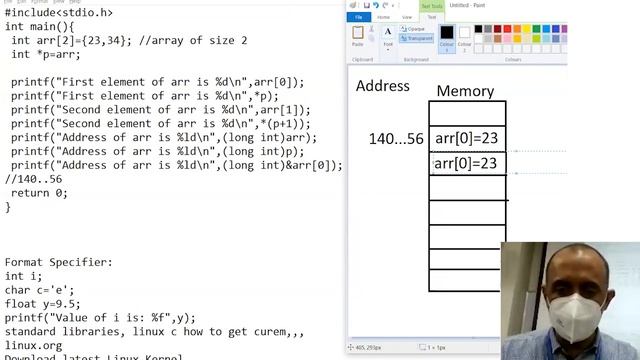Click the 'float y=9.5;' line
Viewport: 640px width, 360px height.
42,304
